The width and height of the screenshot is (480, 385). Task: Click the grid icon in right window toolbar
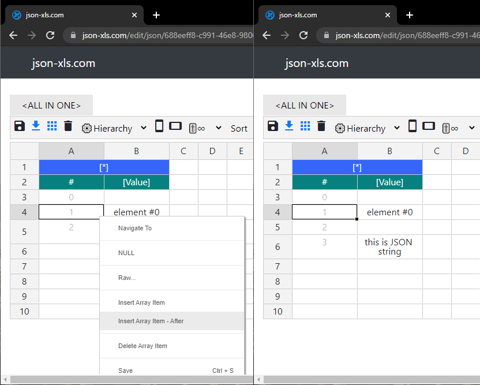click(x=305, y=126)
